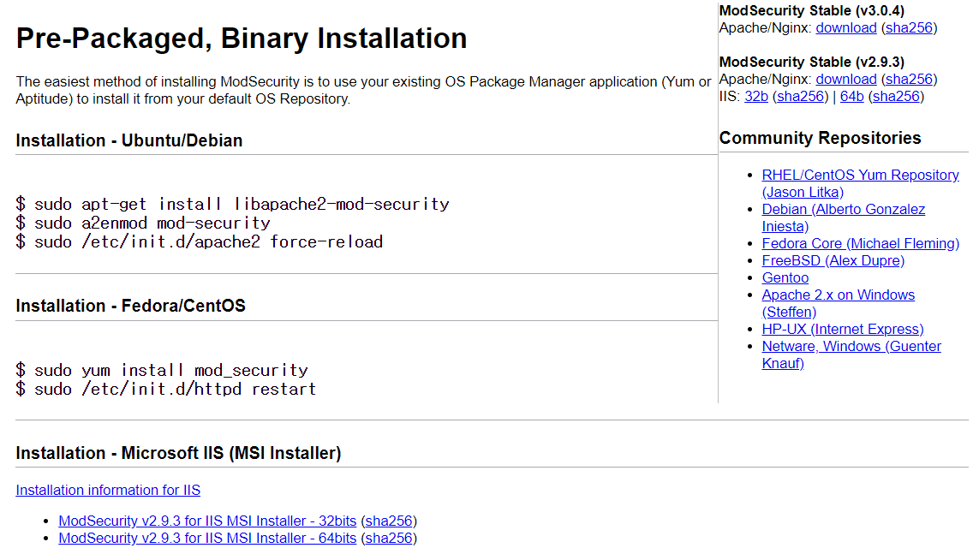The width and height of the screenshot is (973, 560).
Task: Click the Installation - Fedora/CentOS heading
Action: pyautogui.click(x=130, y=307)
